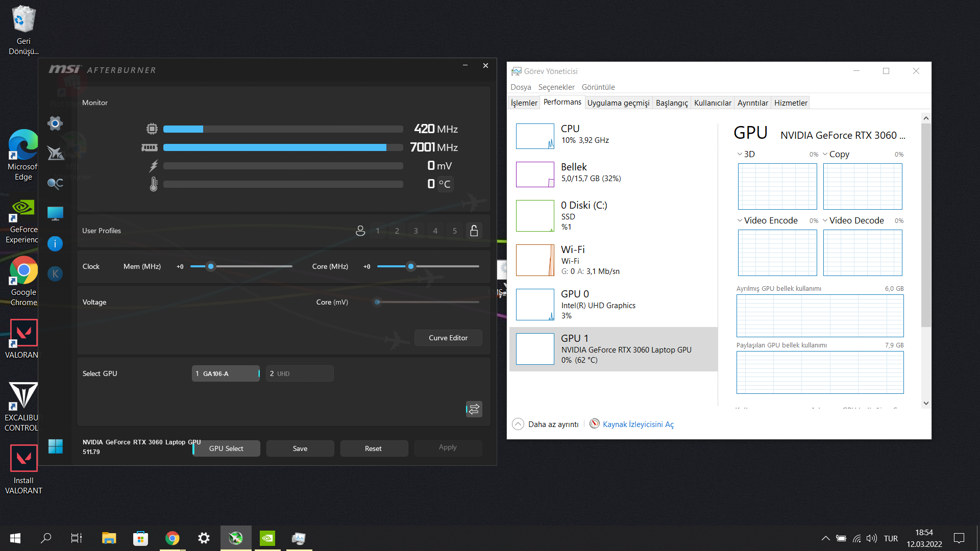980x551 pixels.
Task: Adjust the Core (MHz) clock slider
Action: [x=411, y=266]
